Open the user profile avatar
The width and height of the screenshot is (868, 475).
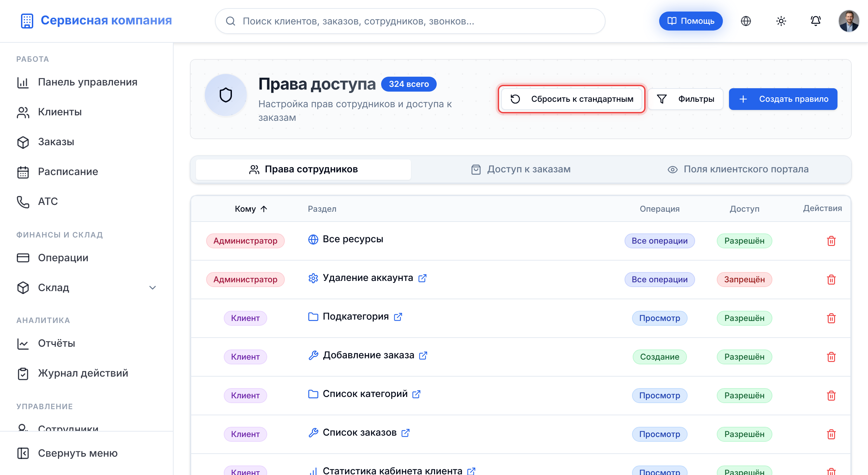pyautogui.click(x=849, y=21)
